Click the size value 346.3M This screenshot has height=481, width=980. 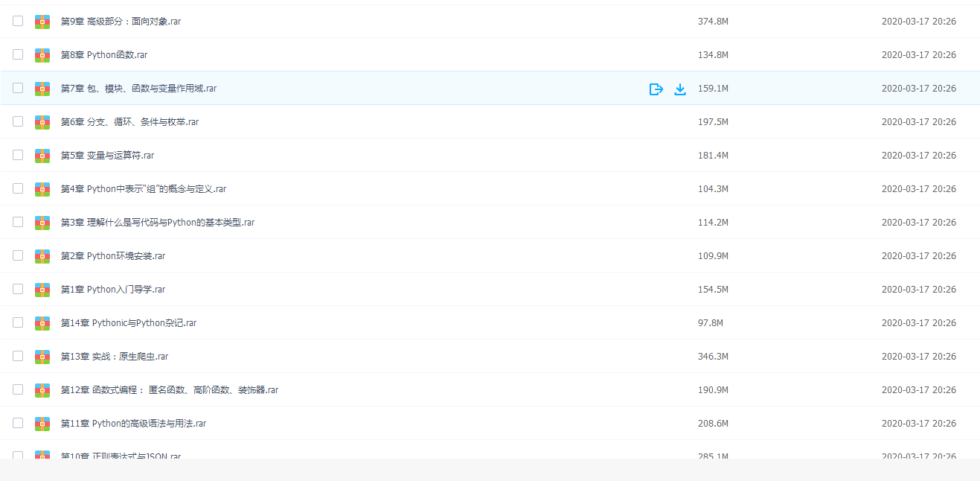point(713,357)
